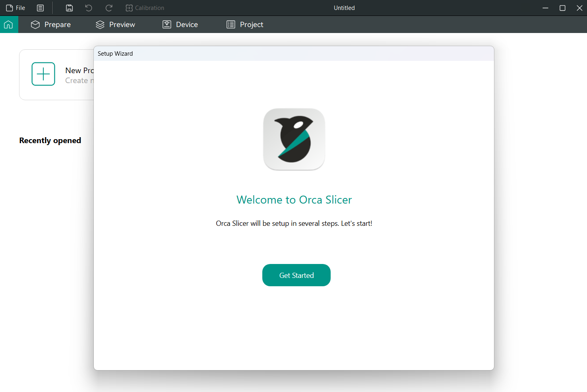
Task: Click the Save floppy disk icon
Action: coord(69,8)
